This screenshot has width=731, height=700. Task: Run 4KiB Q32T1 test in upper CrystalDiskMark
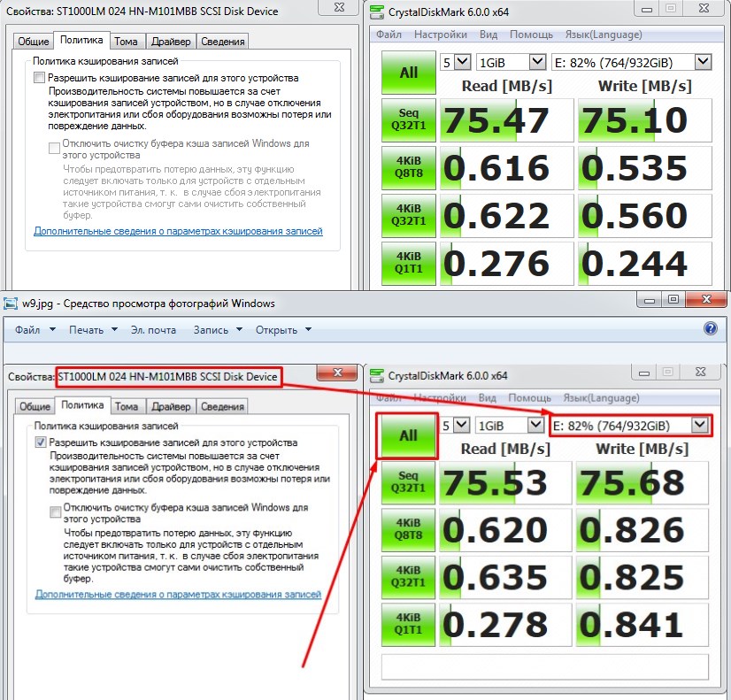[x=408, y=215]
